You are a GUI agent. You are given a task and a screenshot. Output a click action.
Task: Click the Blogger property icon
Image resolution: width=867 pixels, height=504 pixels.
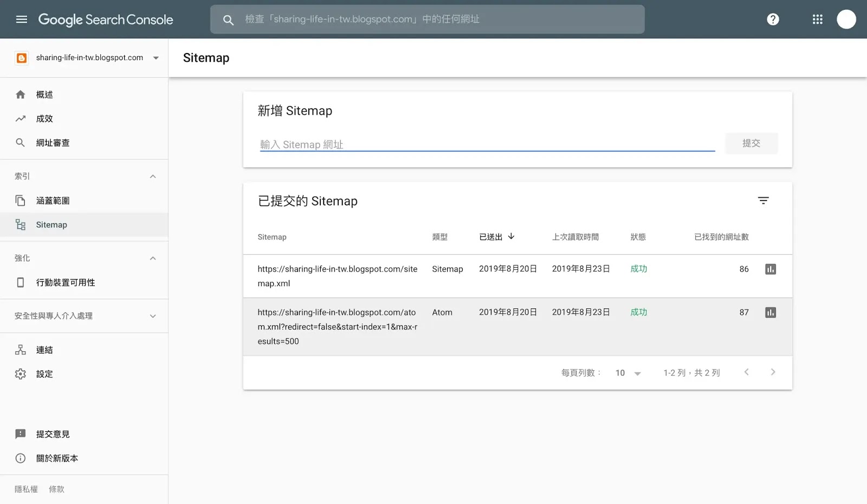(x=22, y=58)
